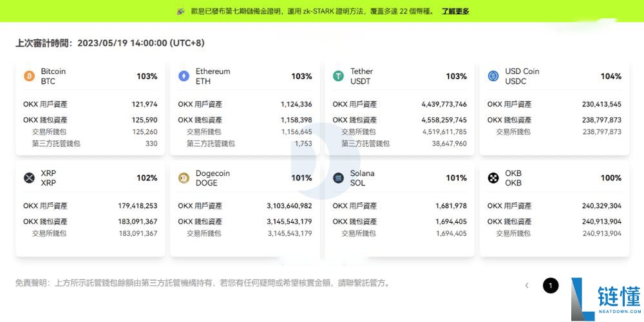Open the 了解更多 link in the banner
Image resolution: width=644 pixels, height=322 pixels.
click(x=455, y=11)
